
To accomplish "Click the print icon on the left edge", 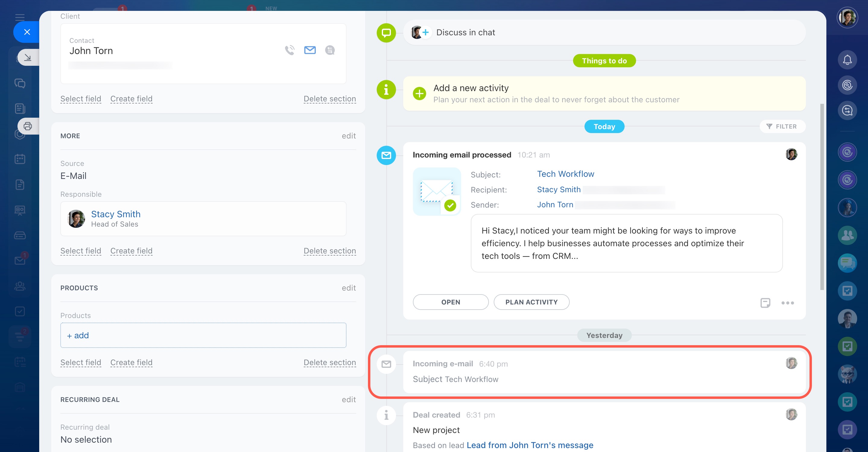I will pos(28,126).
